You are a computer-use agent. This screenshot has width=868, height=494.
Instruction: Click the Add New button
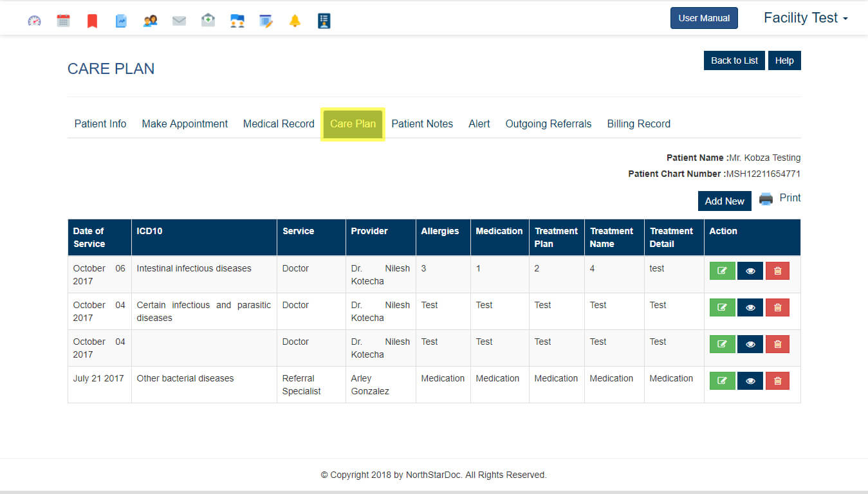[x=724, y=201]
